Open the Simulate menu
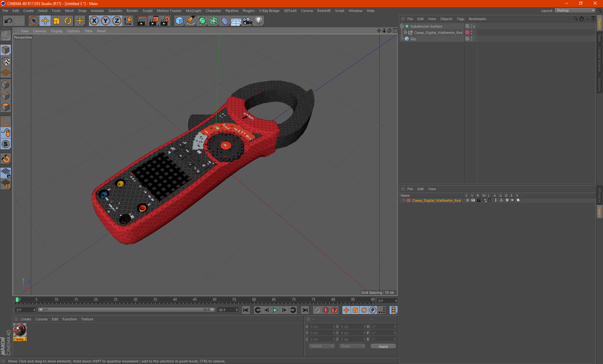This screenshot has width=603, height=364. (115, 11)
